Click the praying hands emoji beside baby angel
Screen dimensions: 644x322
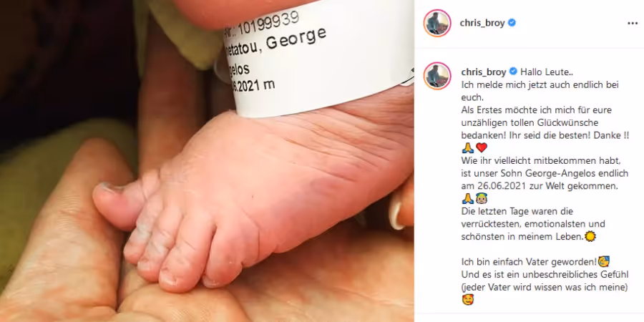(x=468, y=199)
